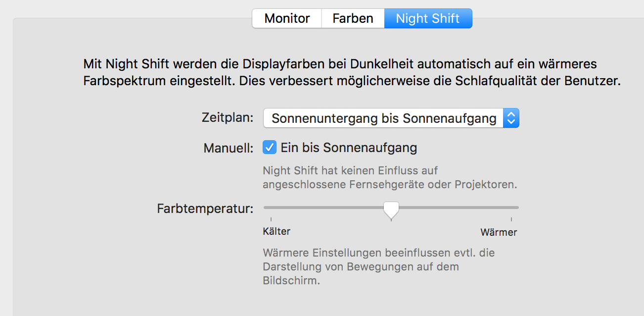The image size is (644, 316).
Task: Click the Manuell label
Action: (x=228, y=148)
